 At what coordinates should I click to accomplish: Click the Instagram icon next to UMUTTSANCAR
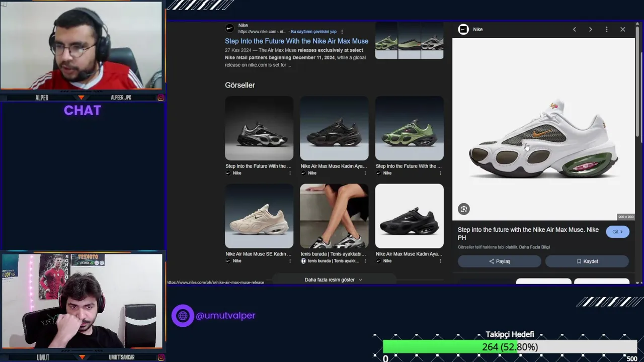(160, 357)
